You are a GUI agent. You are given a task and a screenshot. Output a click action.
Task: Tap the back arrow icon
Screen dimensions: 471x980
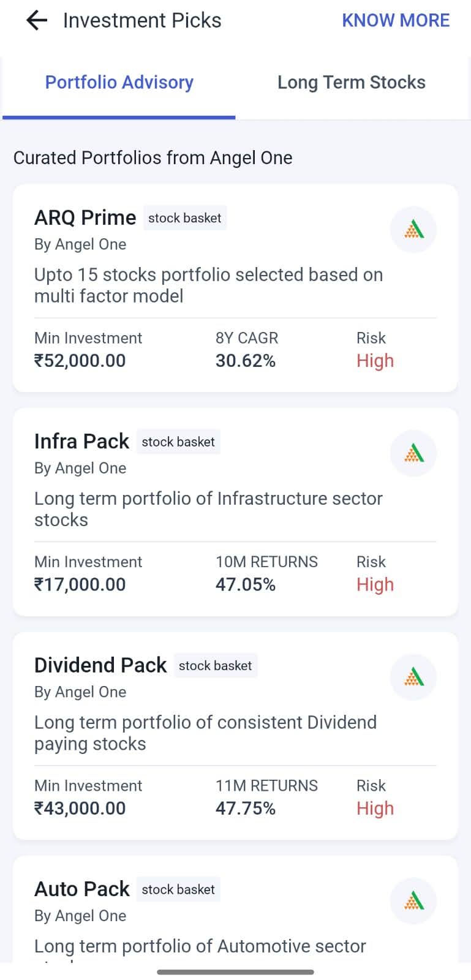tap(37, 21)
